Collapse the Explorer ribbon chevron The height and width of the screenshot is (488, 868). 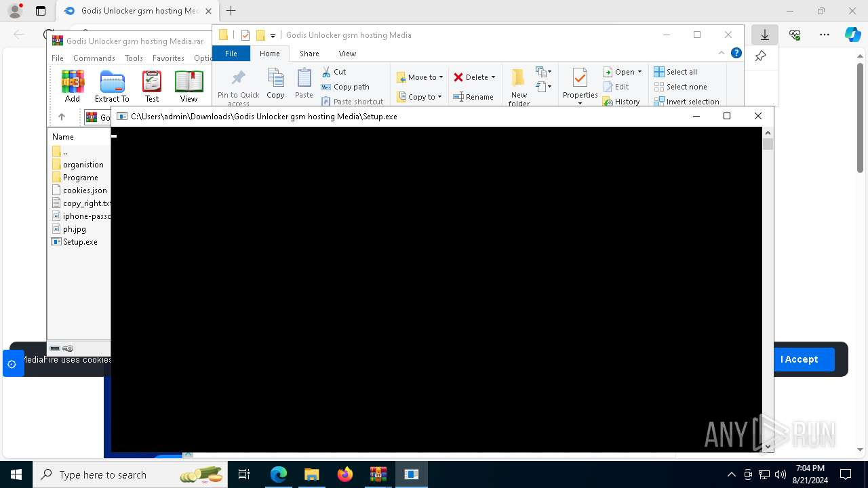(x=722, y=53)
